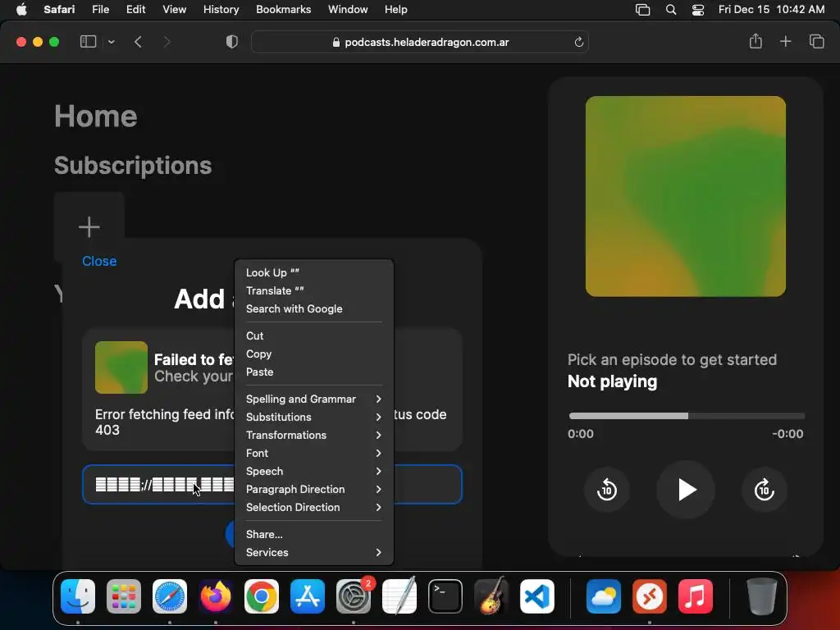Image resolution: width=840 pixels, height=630 pixels.
Task: Open App Store from the Dock
Action: tap(308, 596)
